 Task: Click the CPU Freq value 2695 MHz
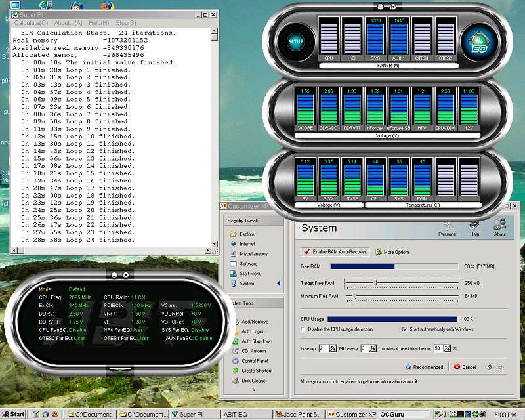click(x=80, y=297)
